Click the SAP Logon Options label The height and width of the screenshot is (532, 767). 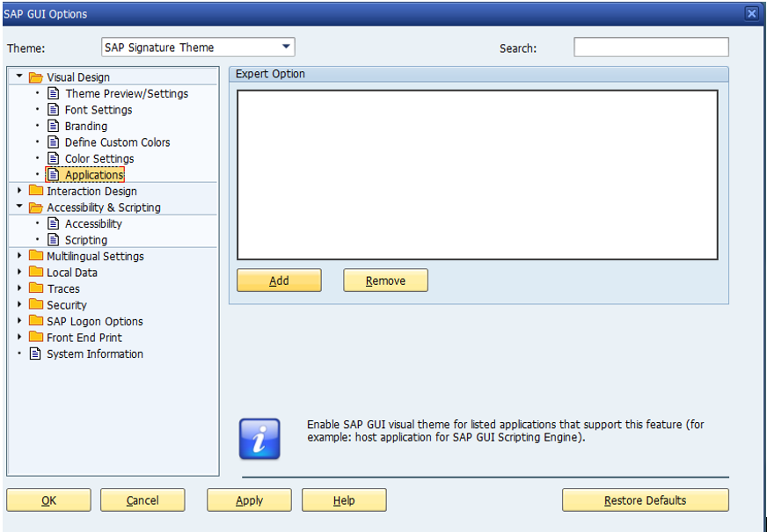95,321
